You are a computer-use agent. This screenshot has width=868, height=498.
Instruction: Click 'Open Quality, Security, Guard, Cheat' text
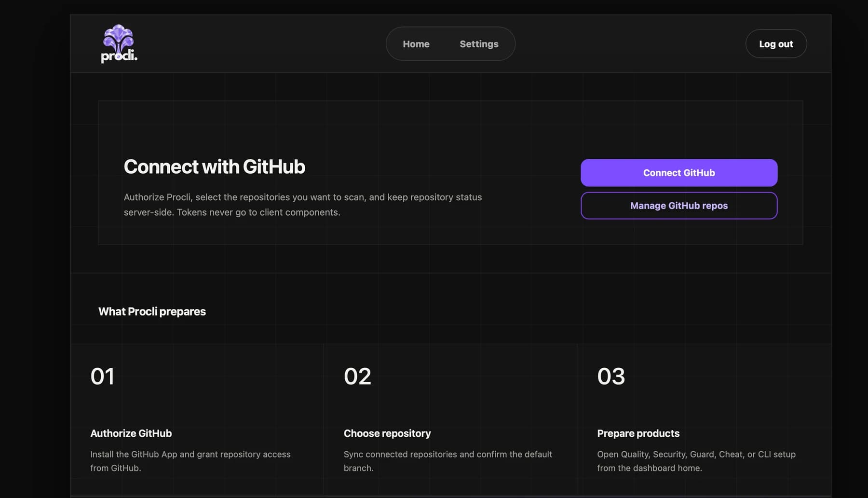click(696, 461)
